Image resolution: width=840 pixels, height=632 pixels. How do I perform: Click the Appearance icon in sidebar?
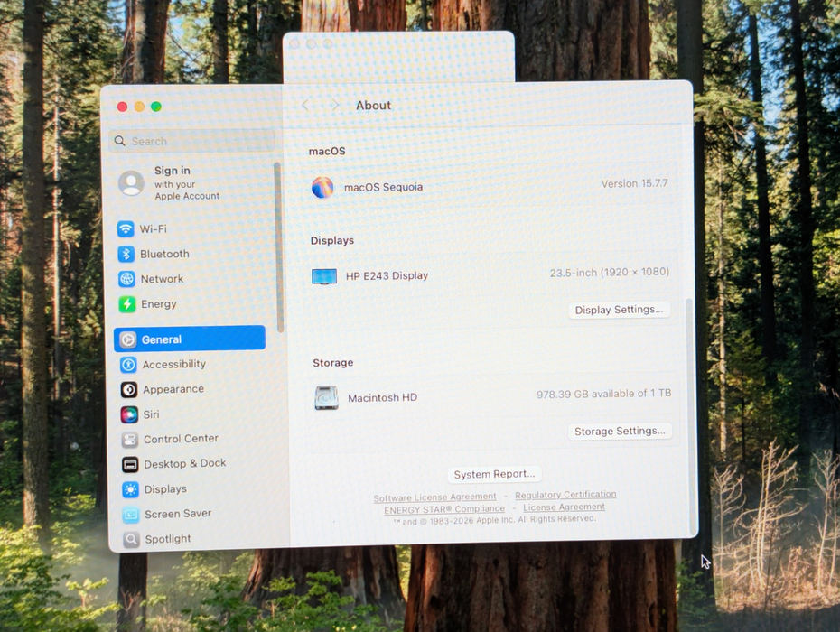pos(128,389)
